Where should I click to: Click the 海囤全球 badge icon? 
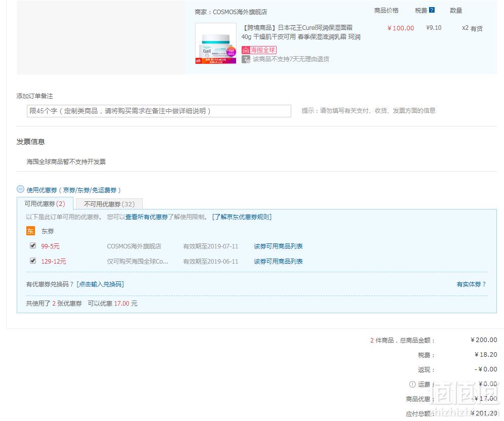click(259, 50)
